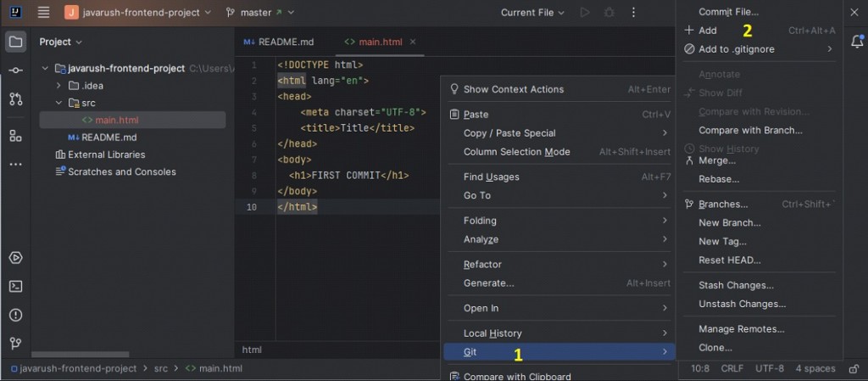Screen dimensions: 868x381
Task: Click the IntelliJ IDEA logo icon
Action: tap(15, 12)
